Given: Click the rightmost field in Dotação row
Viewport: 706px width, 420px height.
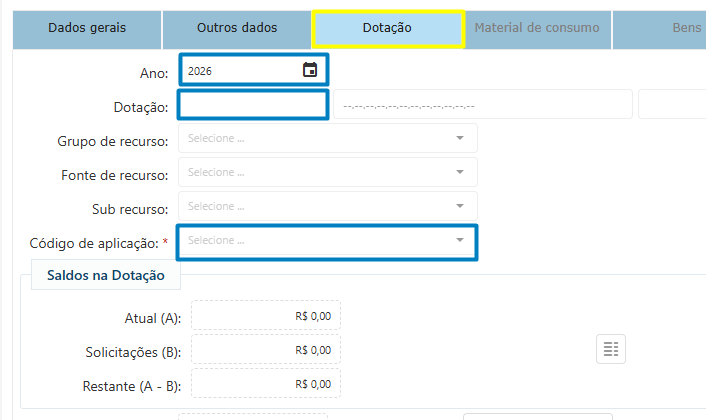Looking at the screenshot, I should [672, 105].
